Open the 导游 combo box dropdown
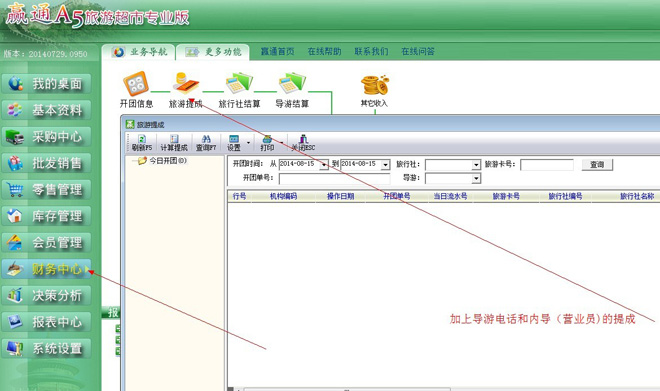The width and height of the screenshot is (660, 391). (x=476, y=179)
